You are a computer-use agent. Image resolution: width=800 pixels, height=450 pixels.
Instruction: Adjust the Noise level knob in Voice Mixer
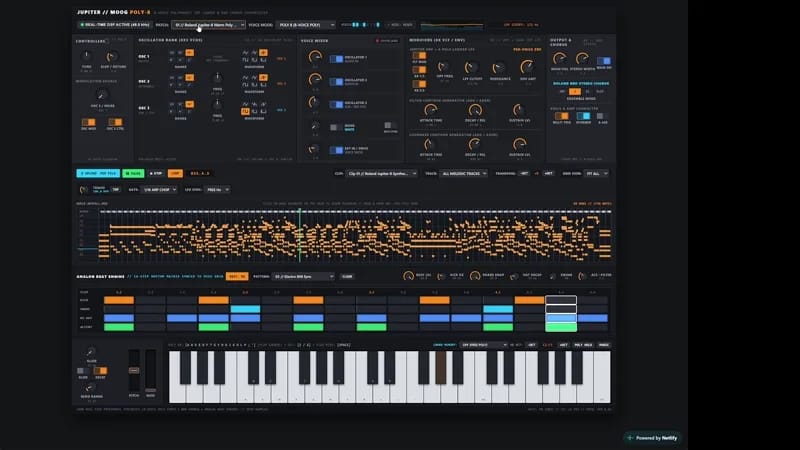coord(315,127)
